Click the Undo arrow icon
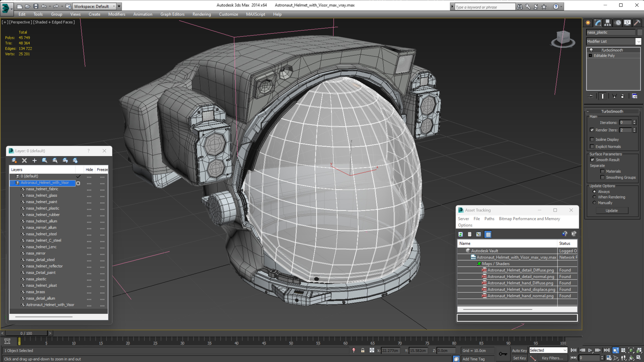 (x=44, y=6)
